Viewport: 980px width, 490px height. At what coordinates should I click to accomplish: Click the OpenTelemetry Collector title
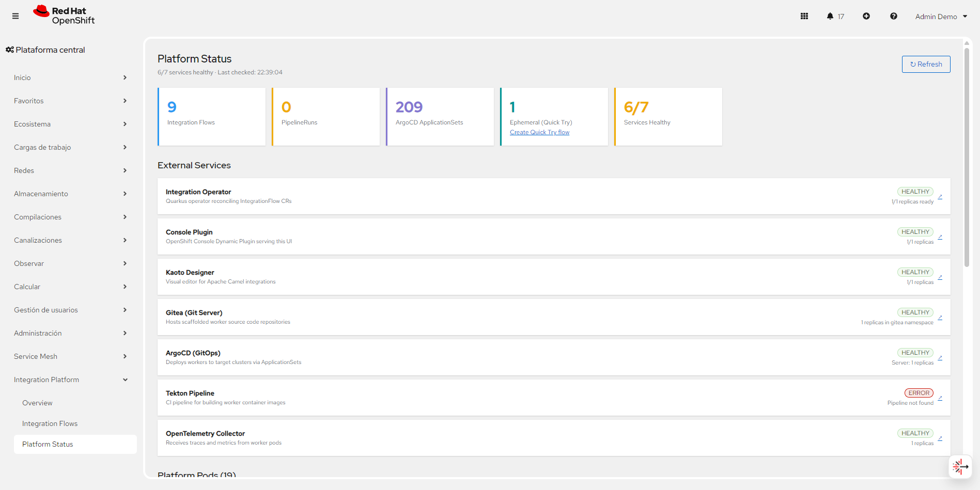click(205, 434)
